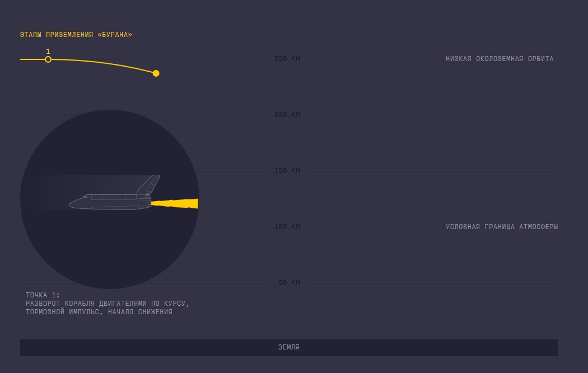The image size is (588, 373).
Task: Click the yellow engine flame behind the shuttle
Action: click(175, 203)
